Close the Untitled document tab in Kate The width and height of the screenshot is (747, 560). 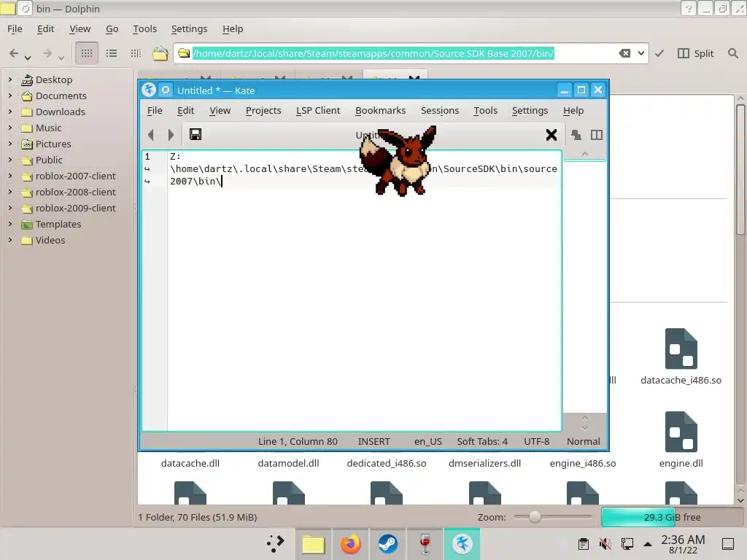551,135
